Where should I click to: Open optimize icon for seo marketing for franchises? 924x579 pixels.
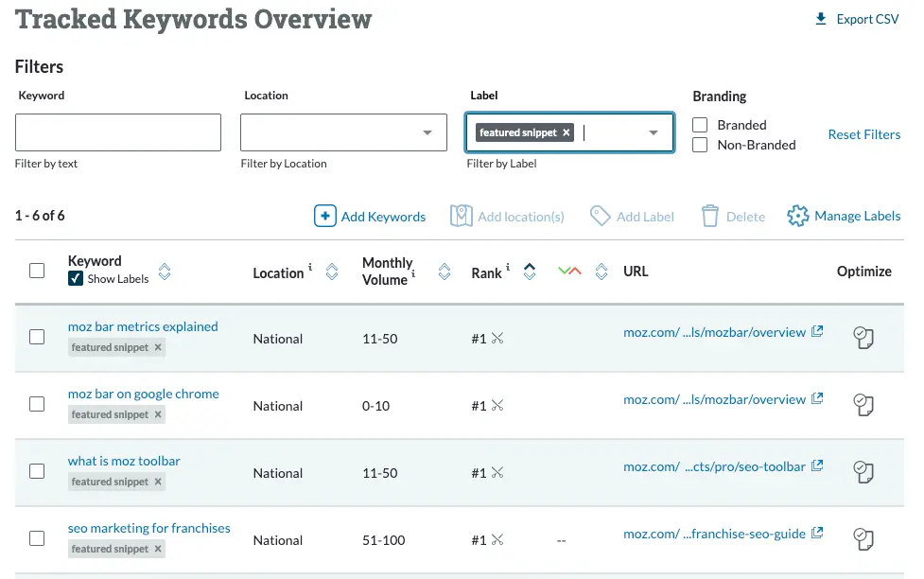863,540
